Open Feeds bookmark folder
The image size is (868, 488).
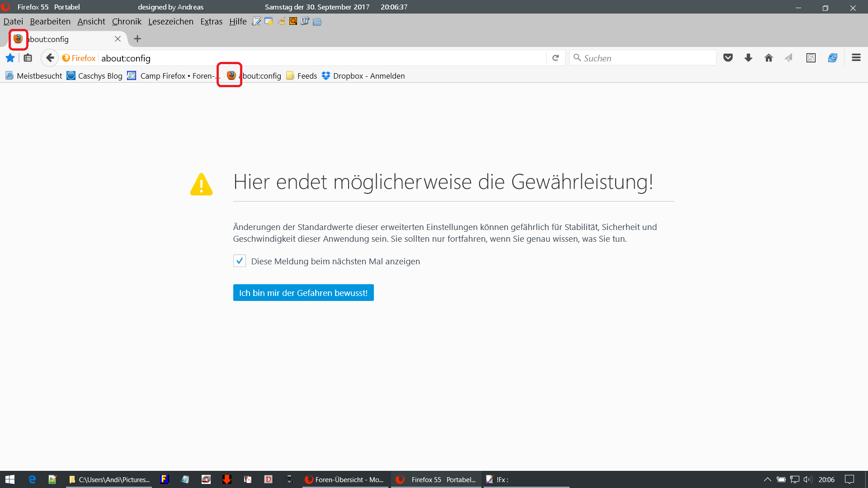302,76
